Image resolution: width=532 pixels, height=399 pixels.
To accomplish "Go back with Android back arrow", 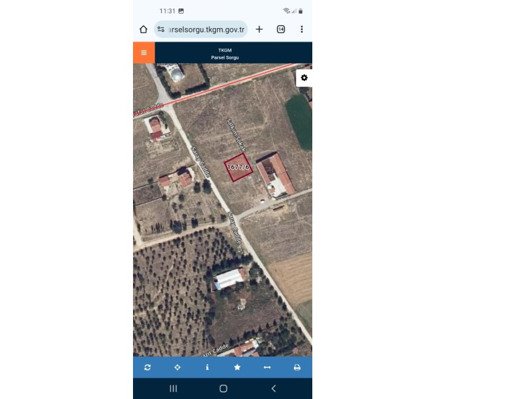I will pyautogui.click(x=273, y=389).
